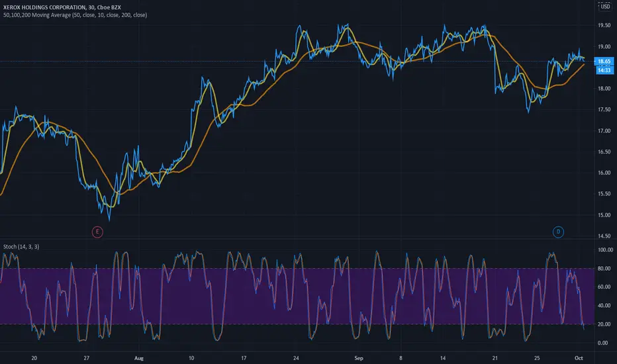
Task: Click the Aug date on time axis
Action: coord(139,358)
